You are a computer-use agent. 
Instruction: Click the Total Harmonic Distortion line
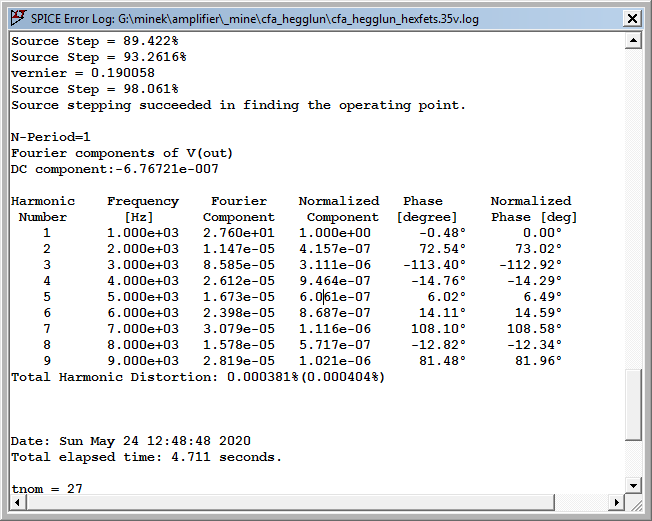click(198, 377)
